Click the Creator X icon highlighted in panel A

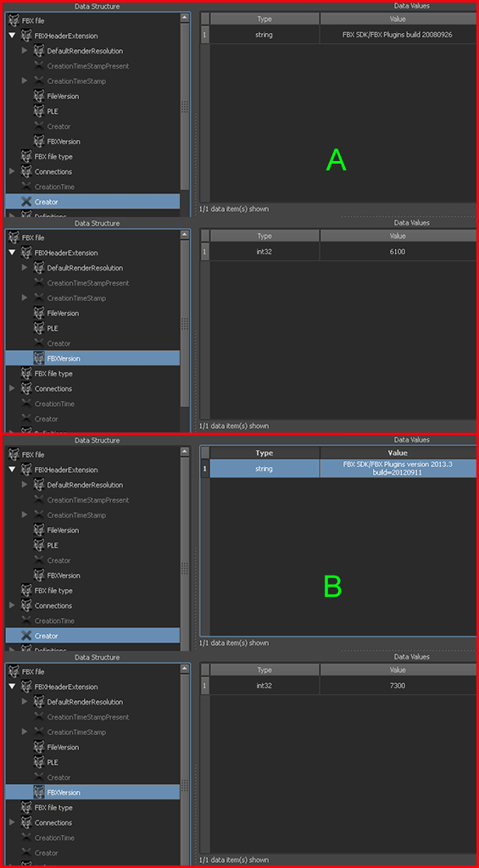pyautogui.click(x=26, y=202)
